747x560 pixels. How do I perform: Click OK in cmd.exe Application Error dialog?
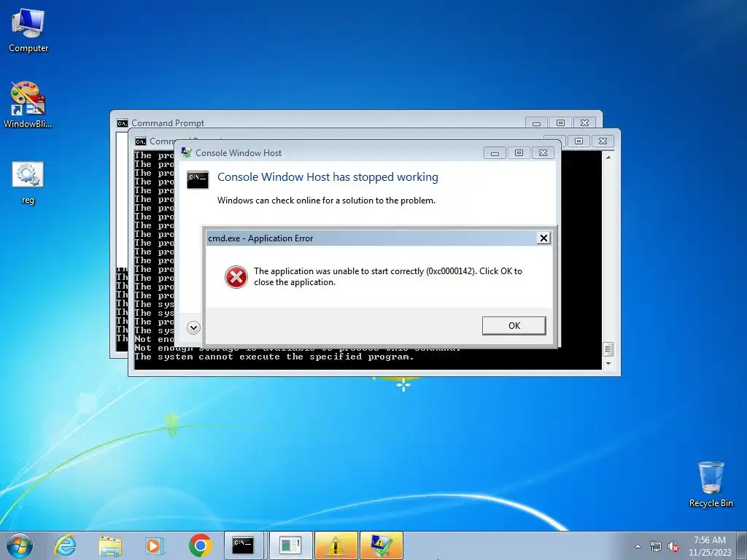tap(514, 326)
